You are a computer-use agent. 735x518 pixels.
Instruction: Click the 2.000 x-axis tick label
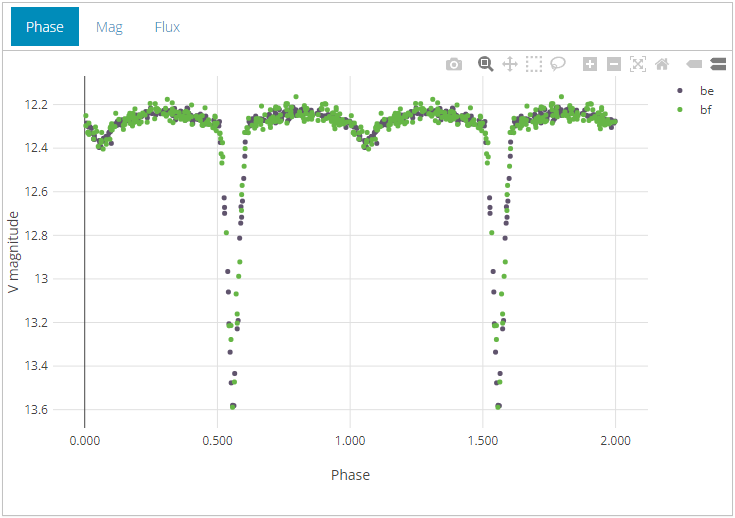tap(615, 441)
